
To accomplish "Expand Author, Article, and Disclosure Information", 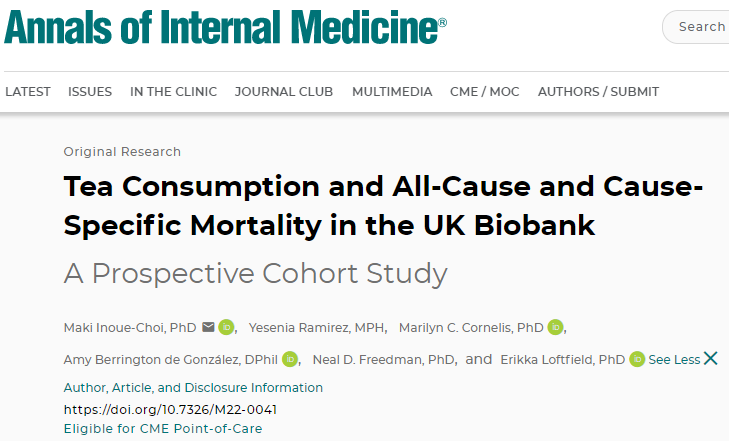I will tap(193, 388).
